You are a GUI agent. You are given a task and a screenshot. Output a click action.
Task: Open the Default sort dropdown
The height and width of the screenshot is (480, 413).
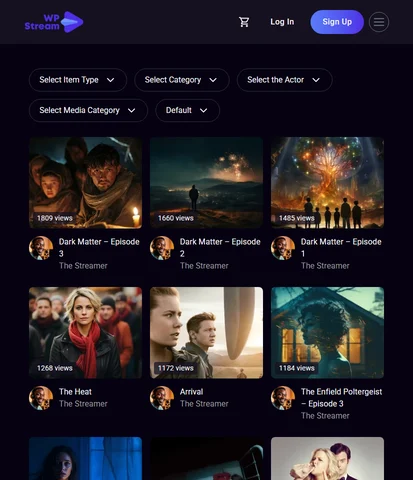(x=187, y=110)
